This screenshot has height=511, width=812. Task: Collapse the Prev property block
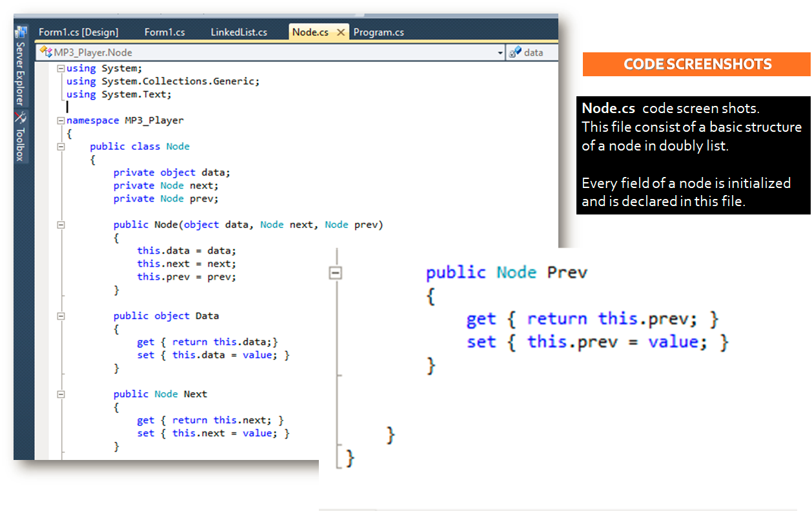[334, 273]
